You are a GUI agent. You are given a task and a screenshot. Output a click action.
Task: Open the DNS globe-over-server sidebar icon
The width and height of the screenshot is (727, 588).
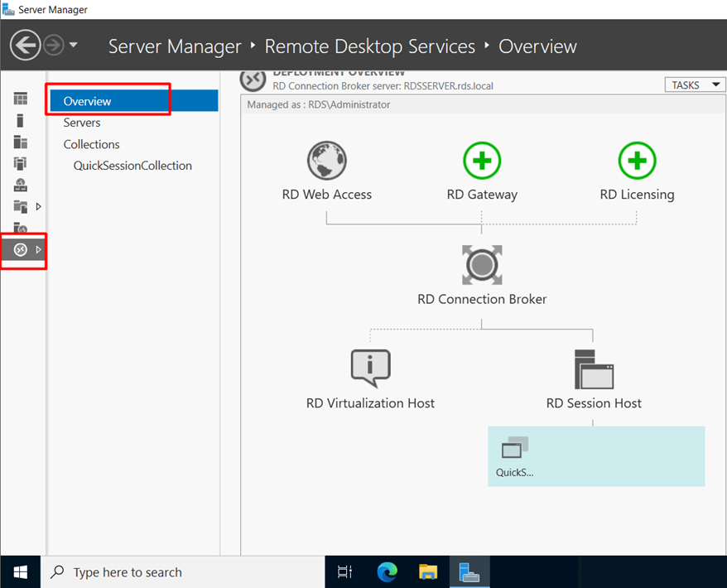[21, 185]
